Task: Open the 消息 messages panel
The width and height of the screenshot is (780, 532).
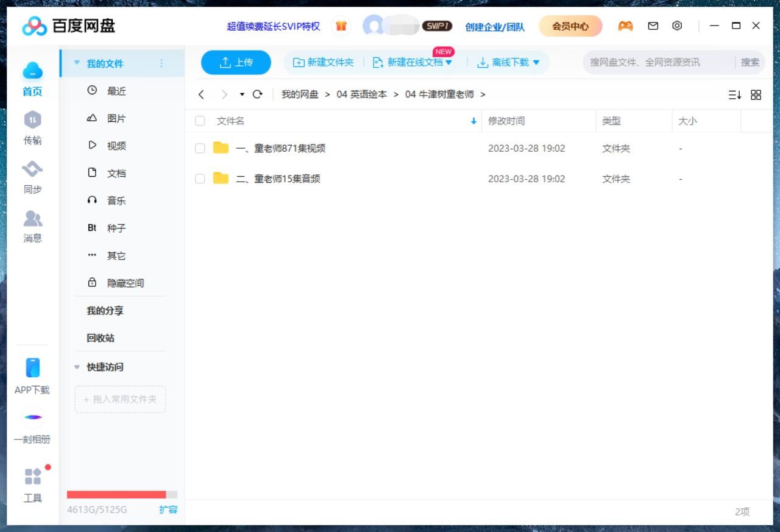Action: click(32, 227)
